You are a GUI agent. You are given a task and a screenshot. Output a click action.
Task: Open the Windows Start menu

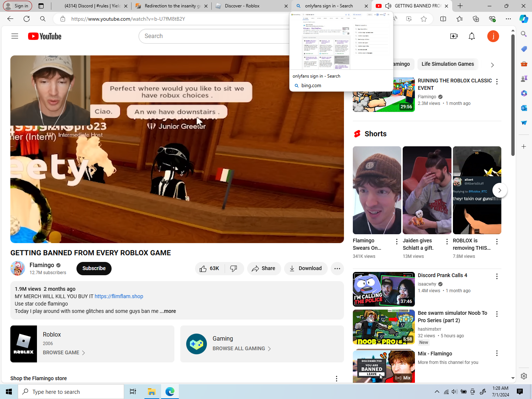(9, 392)
